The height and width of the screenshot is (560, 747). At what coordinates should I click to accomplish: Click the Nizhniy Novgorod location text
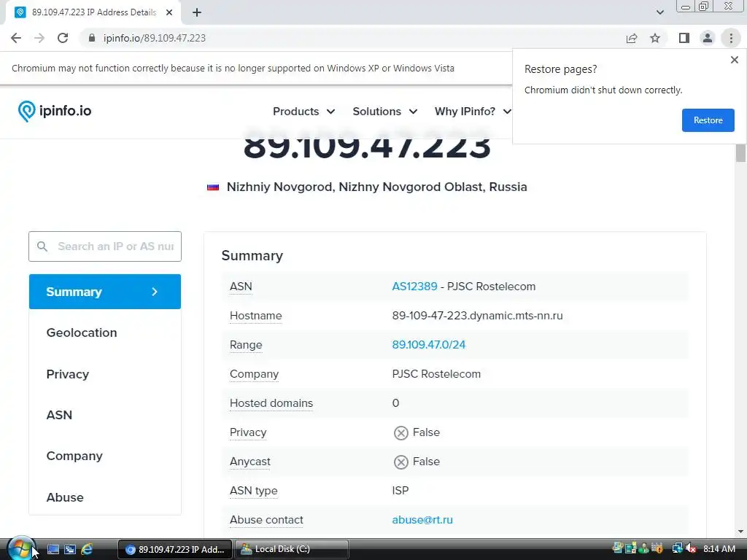(377, 187)
